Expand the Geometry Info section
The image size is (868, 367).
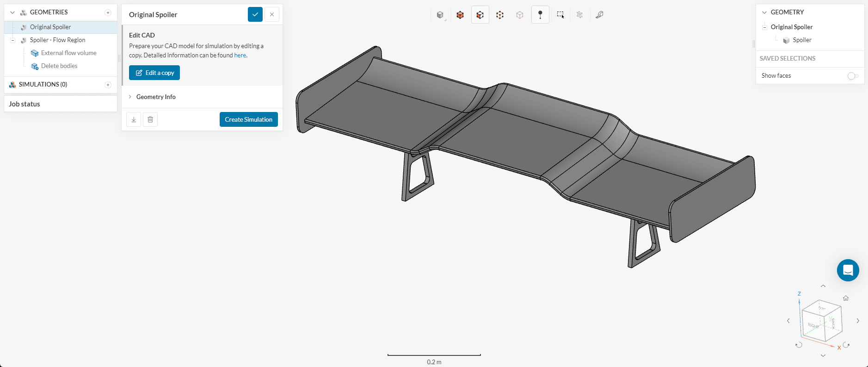click(156, 97)
